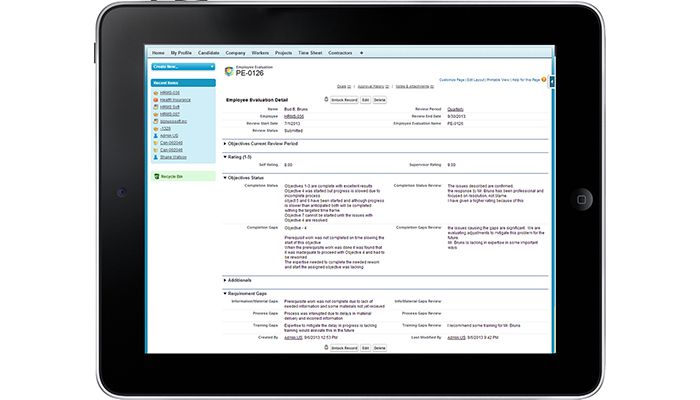Open Admin US link in Last Modified By

456,338
